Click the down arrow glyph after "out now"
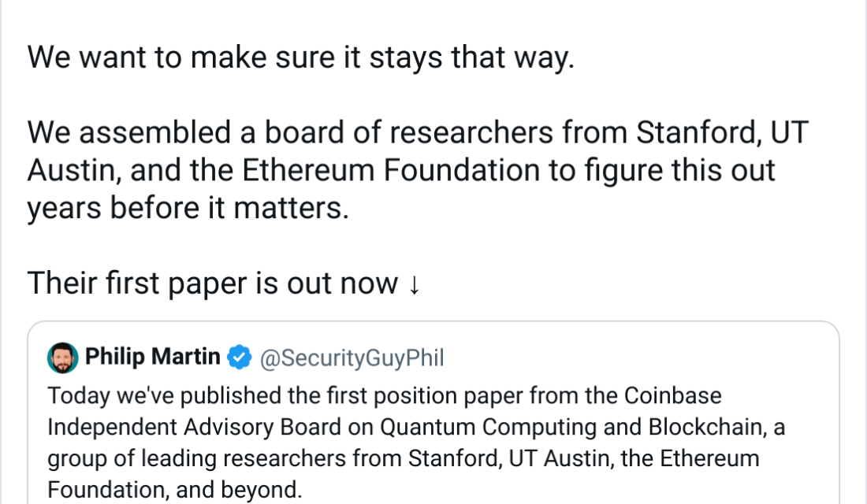The height and width of the screenshot is (504, 867). point(413,283)
